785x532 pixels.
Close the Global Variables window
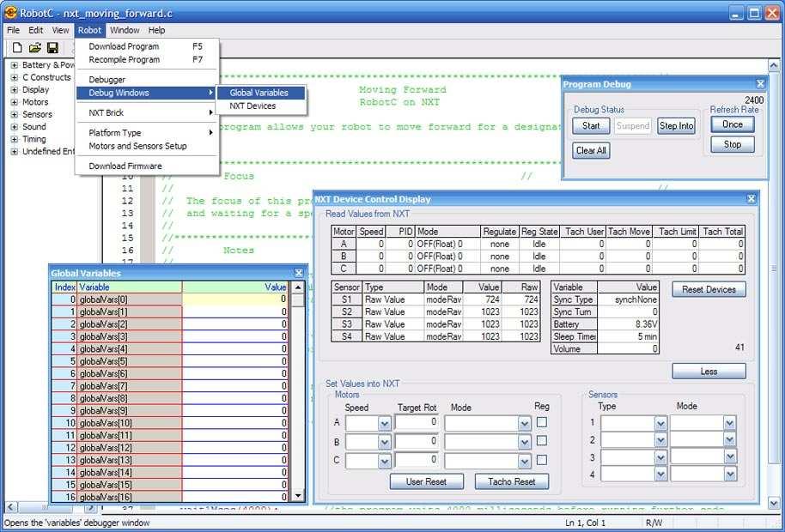click(299, 273)
